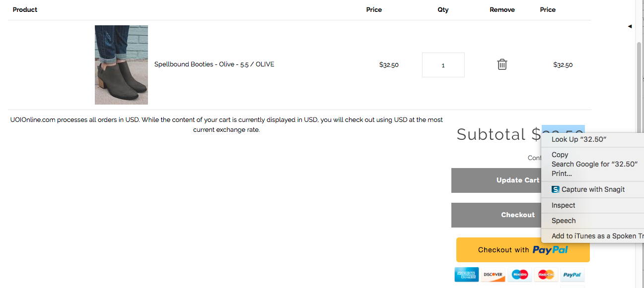Click the Snagit capture icon
This screenshot has width=644, height=288.
555,189
